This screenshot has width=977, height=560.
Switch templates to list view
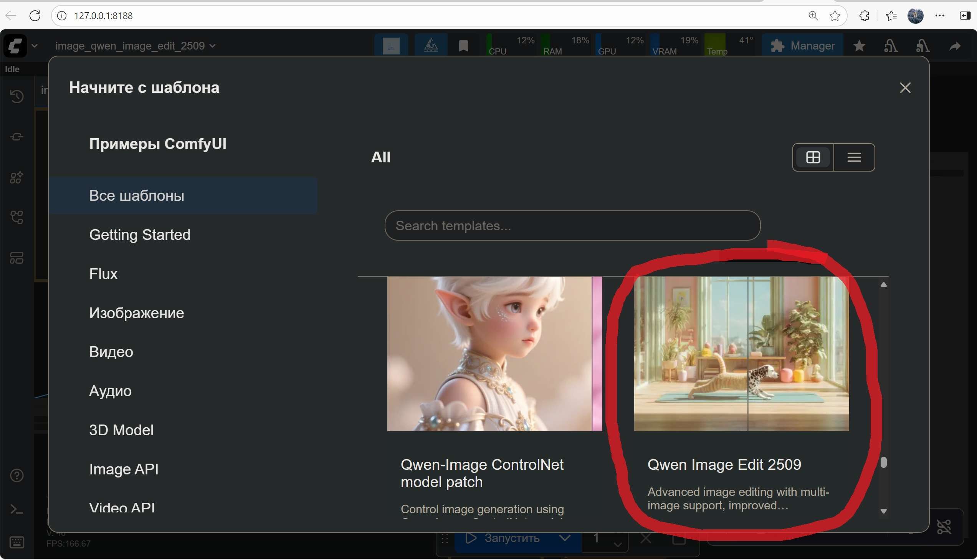coord(854,157)
